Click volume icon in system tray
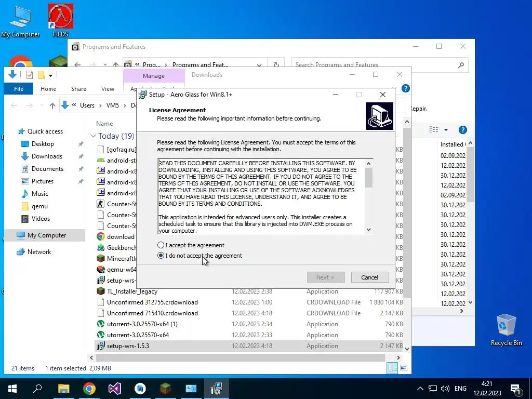Image resolution: width=532 pixels, height=399 pixels. (445, 389)
